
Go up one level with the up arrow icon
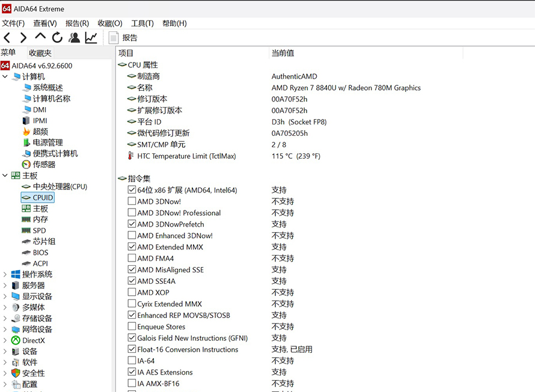click(40, 36)
